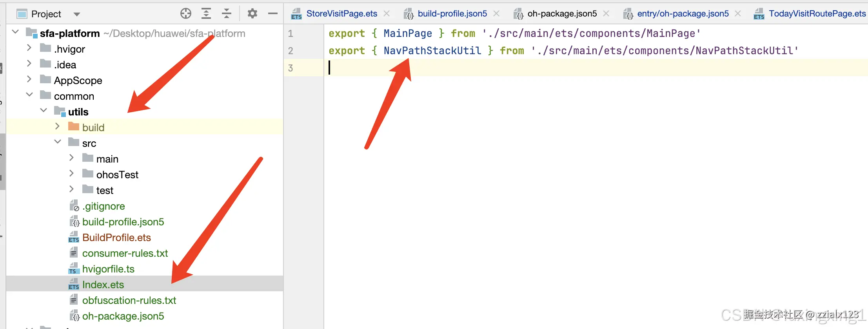Select the ohosTest folder row
868x329 pixels.
point(144,175)
